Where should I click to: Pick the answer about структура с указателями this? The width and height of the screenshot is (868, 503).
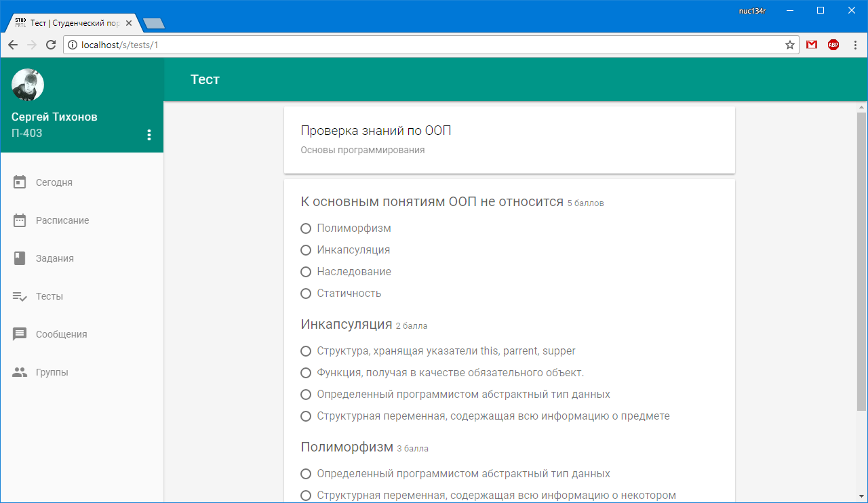(x=305, y=350)
